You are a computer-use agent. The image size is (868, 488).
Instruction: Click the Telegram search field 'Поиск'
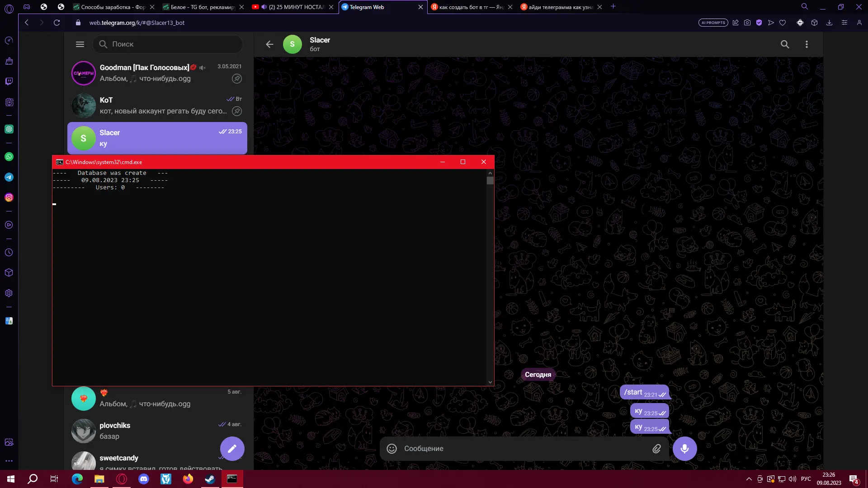coord(168,44)
